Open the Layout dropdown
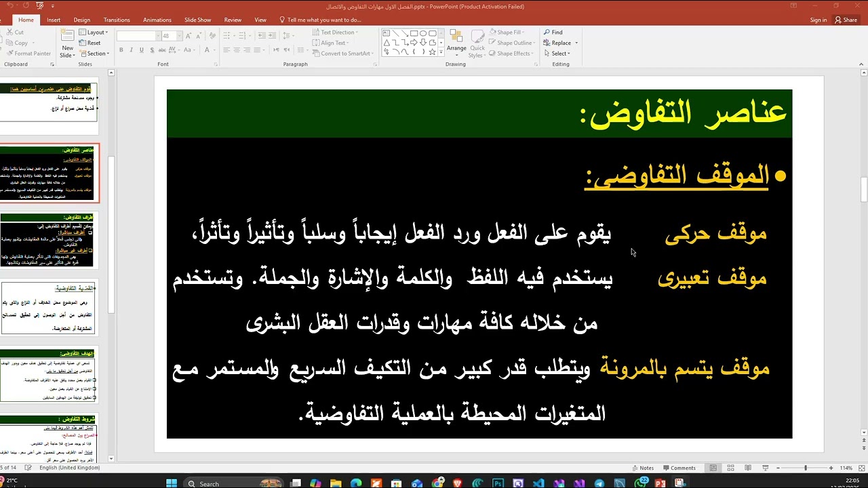Screen dimensions: 868x488 (x=93, y=32)
